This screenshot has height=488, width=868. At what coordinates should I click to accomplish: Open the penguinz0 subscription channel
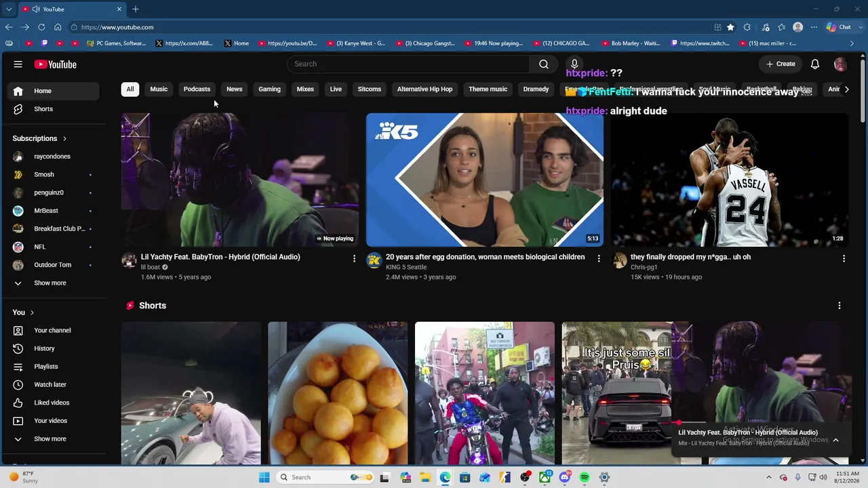[x=54, y=192]
